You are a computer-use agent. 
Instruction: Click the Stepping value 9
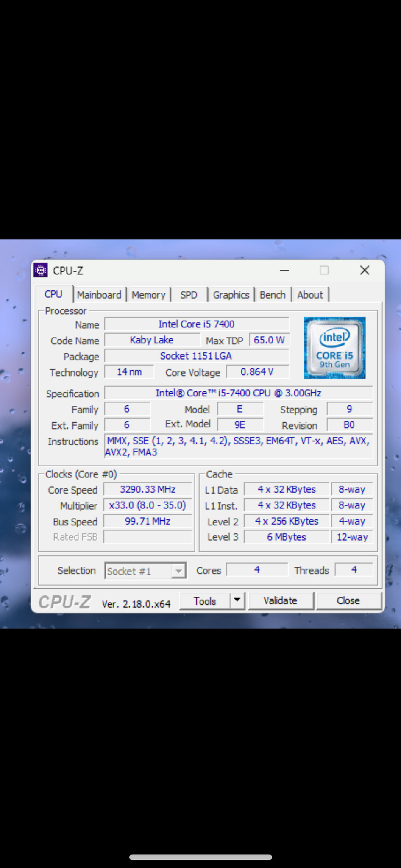350,409
